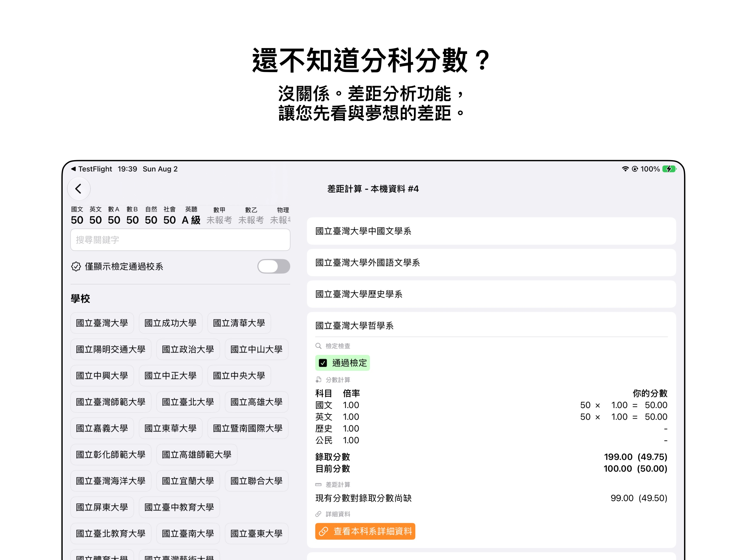The image size is (747, 560).
Task: Select 國立東華大學 school chip
Action: click(170, 428)
